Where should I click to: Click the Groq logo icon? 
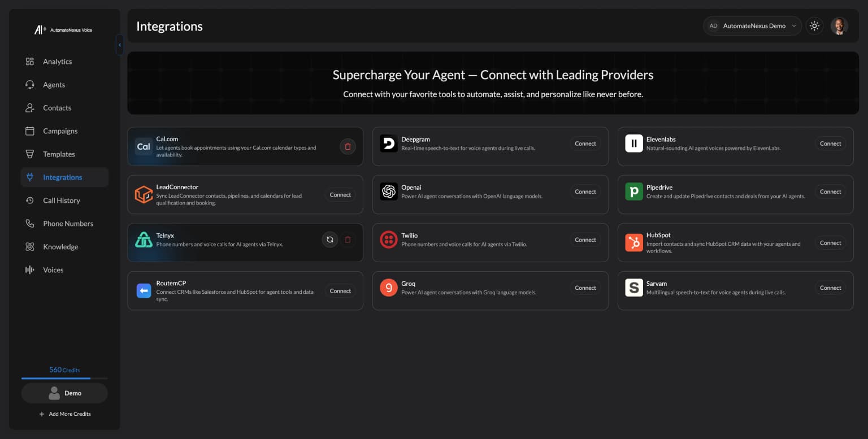click(389, 288)
